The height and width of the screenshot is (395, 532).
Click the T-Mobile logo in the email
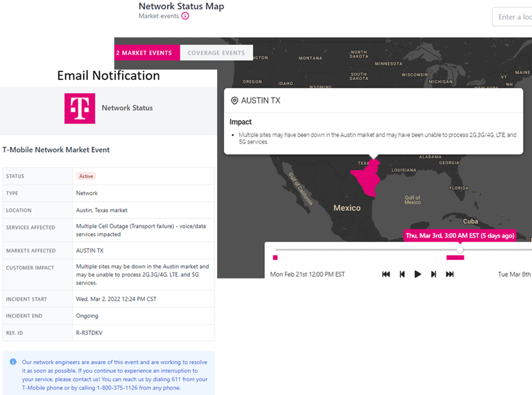[x=80, y=108]
